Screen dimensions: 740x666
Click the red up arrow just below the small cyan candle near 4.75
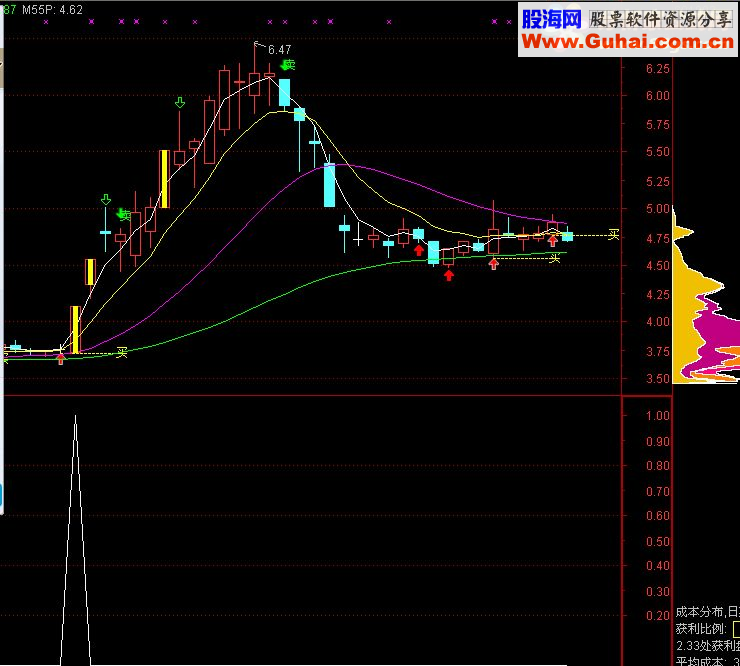click(419, 250)
